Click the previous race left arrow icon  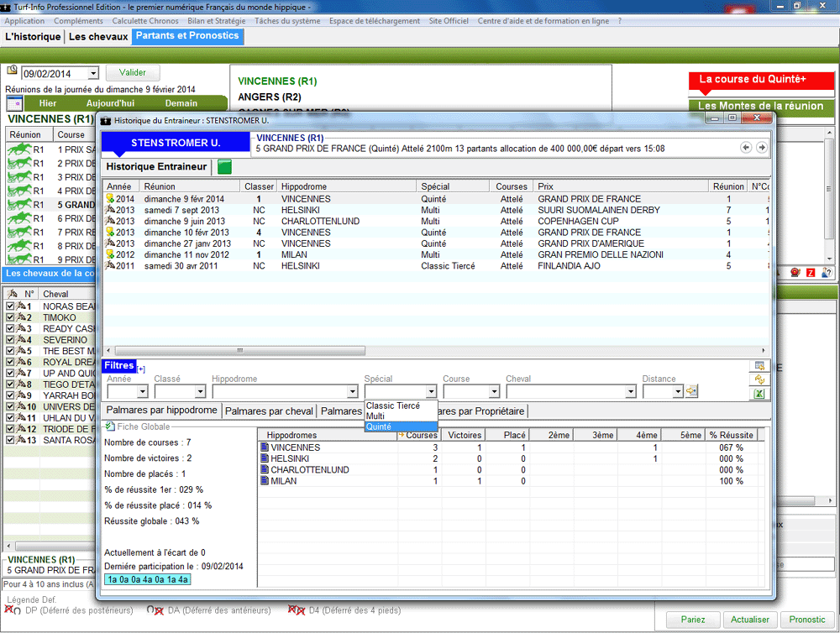click(x=745, y=148)
